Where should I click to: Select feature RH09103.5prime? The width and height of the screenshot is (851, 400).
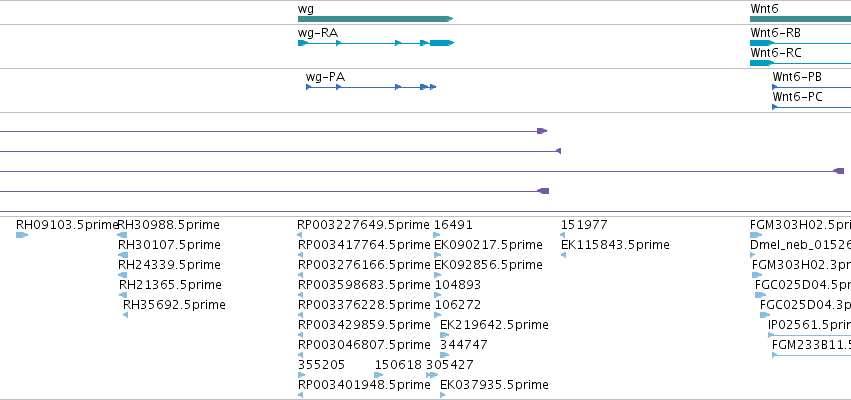click(x=22, y=235)
